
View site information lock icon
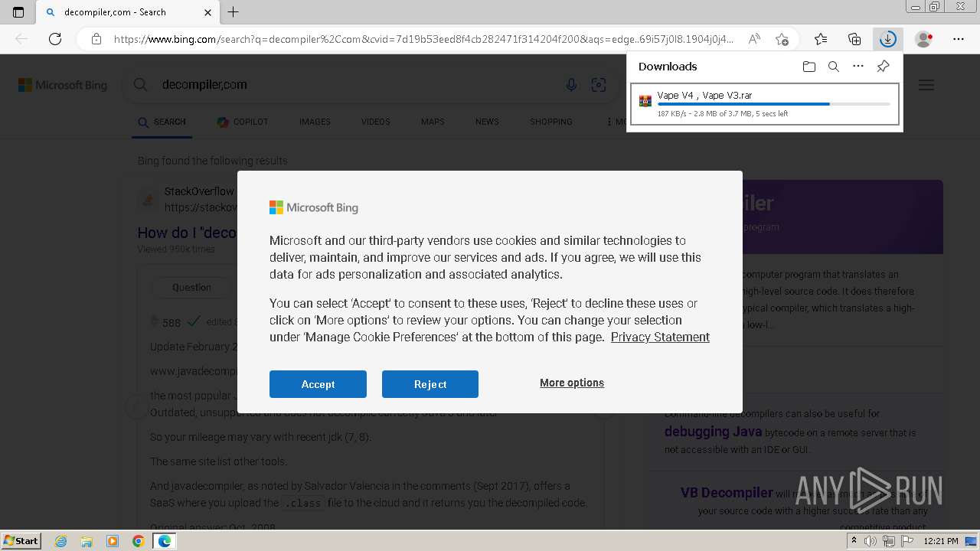click(x=96, y=39)
